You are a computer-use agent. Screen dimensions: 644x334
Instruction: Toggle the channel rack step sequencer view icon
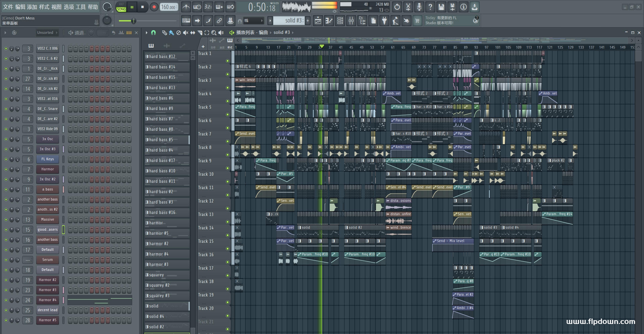tap(129, 33)
